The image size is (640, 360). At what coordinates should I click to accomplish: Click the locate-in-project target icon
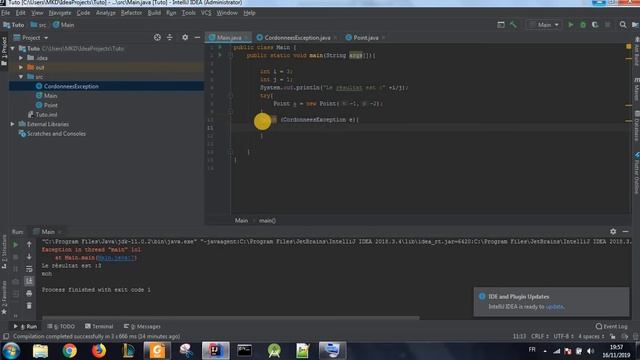click(x=157, y=38)
